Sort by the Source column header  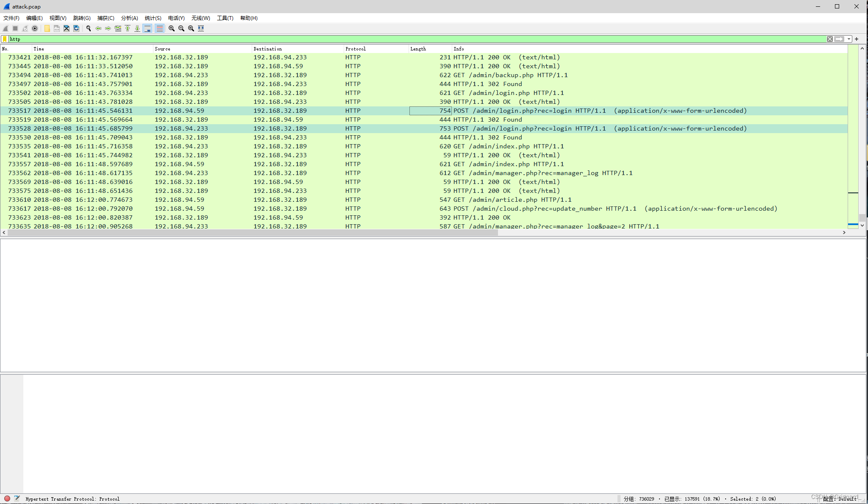point(202,49)
